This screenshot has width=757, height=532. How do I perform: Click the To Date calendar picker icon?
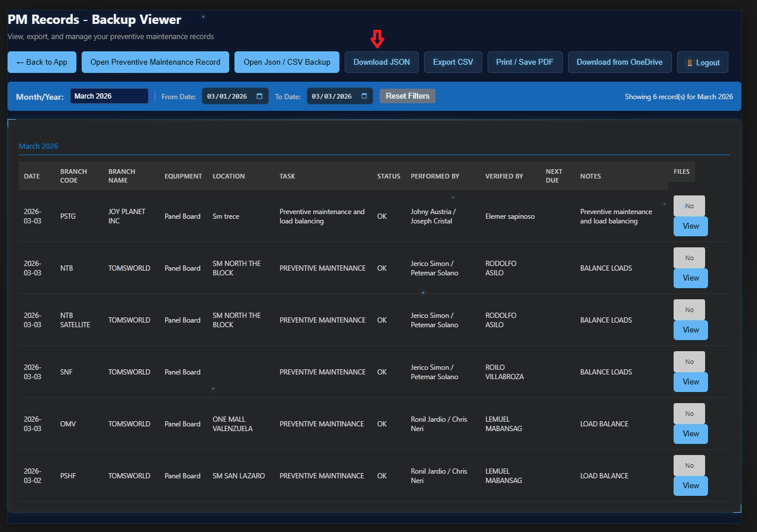click(365, 96)
